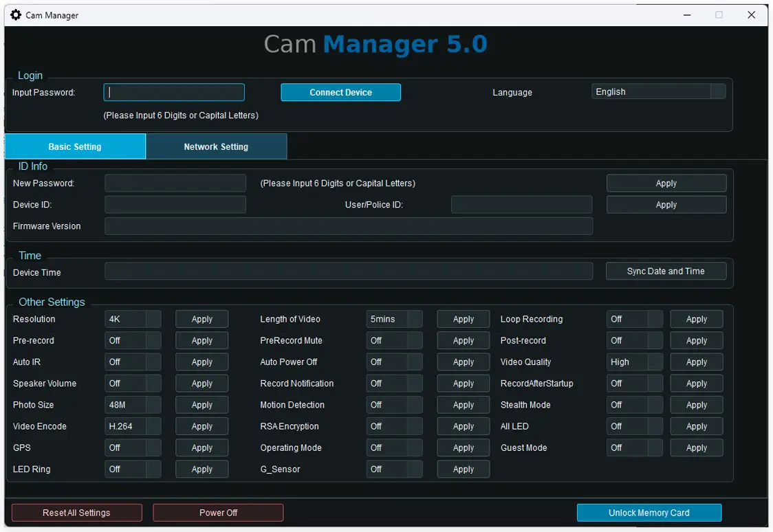Image resolution: width=773 pixels, height=532 pixels.
Task: Open the Video Encode dropdown showing H.264
Action: (133, 426)
